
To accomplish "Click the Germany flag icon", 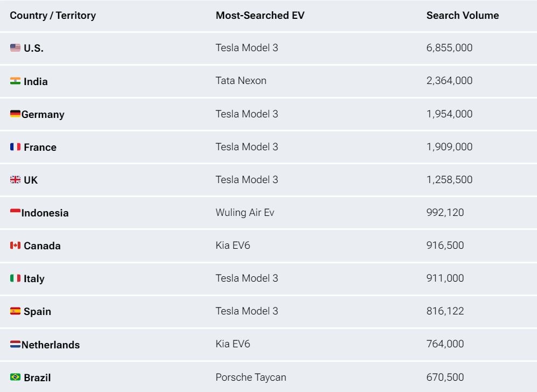I will point(16,114).
